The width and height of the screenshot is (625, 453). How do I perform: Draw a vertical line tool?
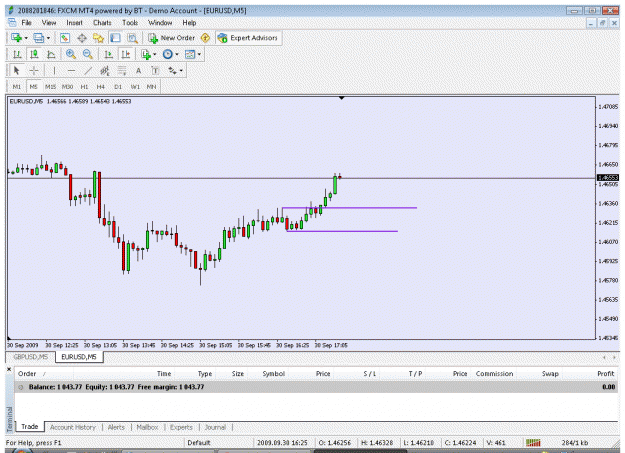tap(54, 71)
